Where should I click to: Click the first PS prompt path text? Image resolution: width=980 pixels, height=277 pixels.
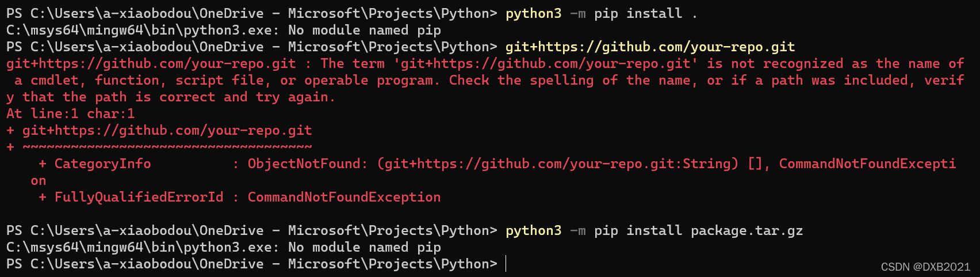click(252, 13)
